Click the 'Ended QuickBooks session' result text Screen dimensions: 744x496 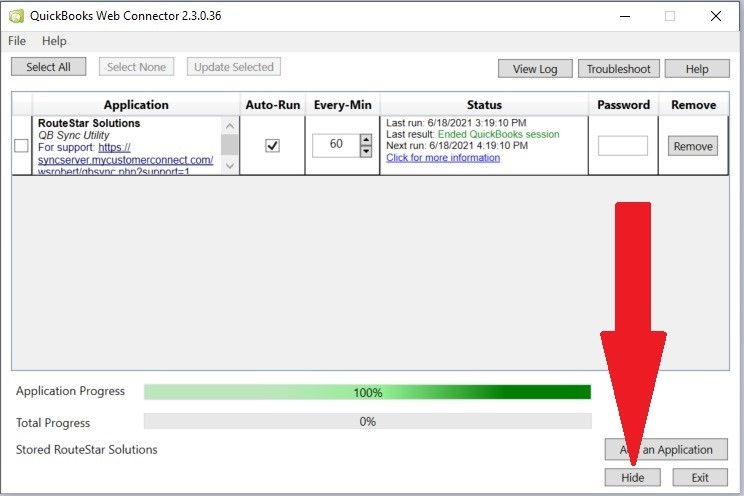(498, 134)
